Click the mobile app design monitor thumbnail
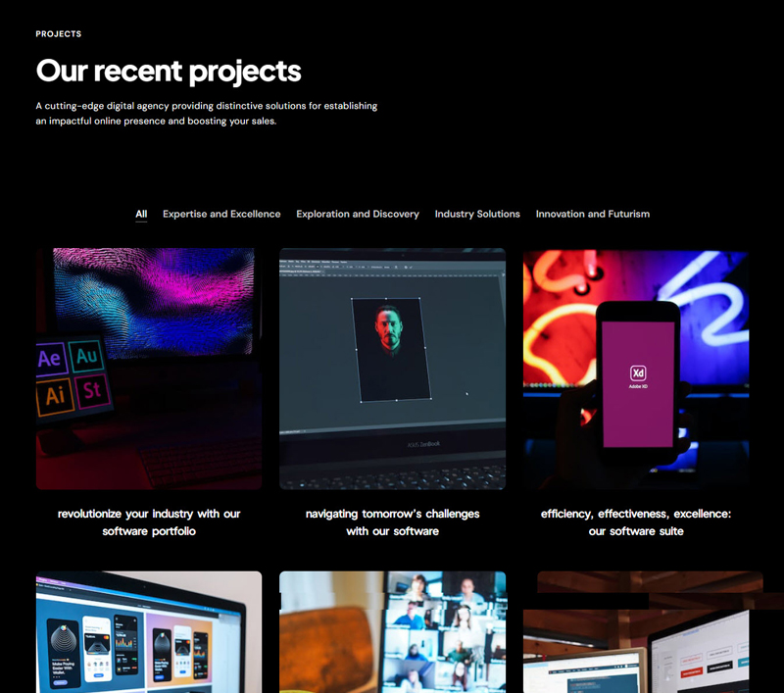The width and height of the screenshot is (784, 693). pos(149,632)
